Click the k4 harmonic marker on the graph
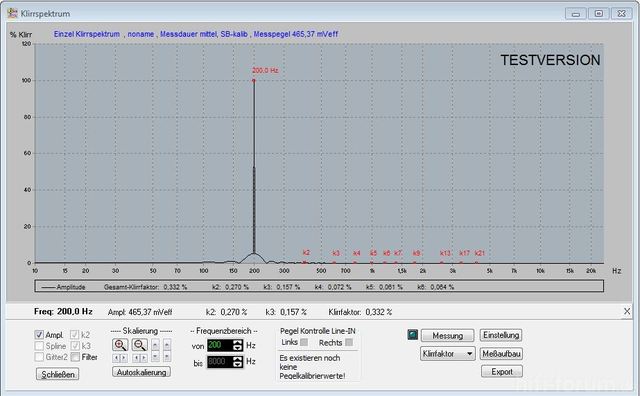Image resolution: width=640 pixels, height=396 pixels. (x=357, y=253)
